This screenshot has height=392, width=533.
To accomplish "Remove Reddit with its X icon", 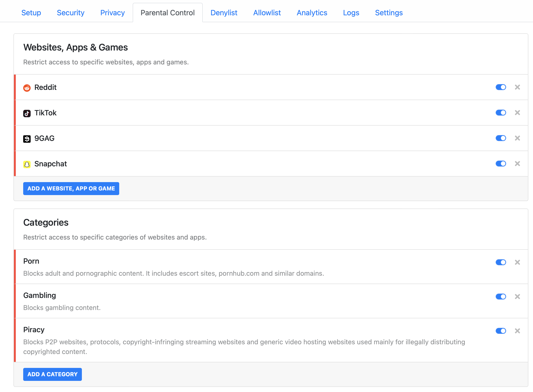I will pyautogui.click(x=517, y=87).
